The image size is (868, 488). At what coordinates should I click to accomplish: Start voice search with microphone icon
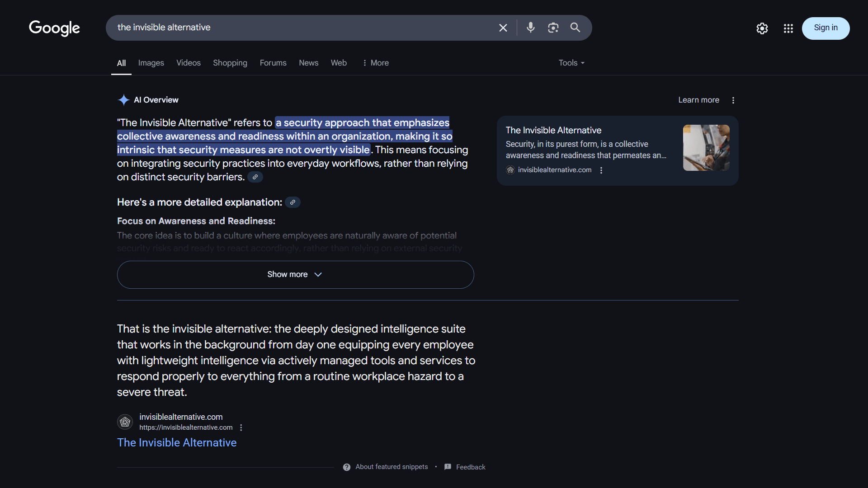click(531, 28)
